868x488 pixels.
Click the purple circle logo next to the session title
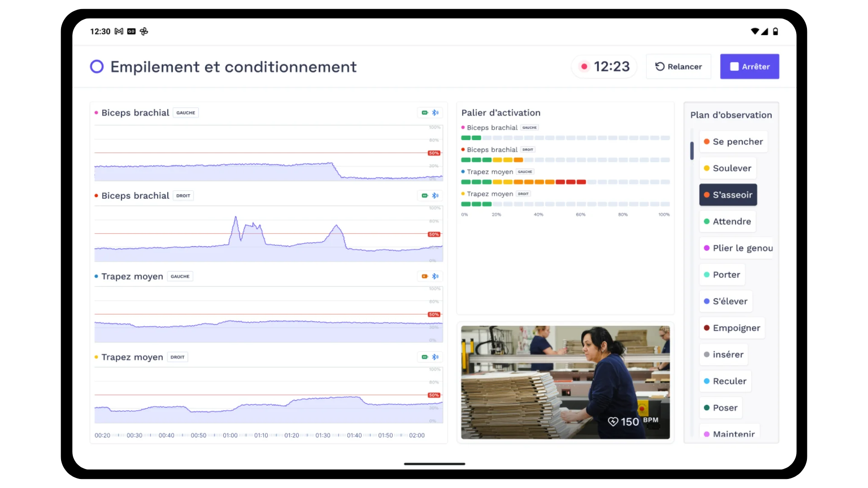(x=97, y=66)
